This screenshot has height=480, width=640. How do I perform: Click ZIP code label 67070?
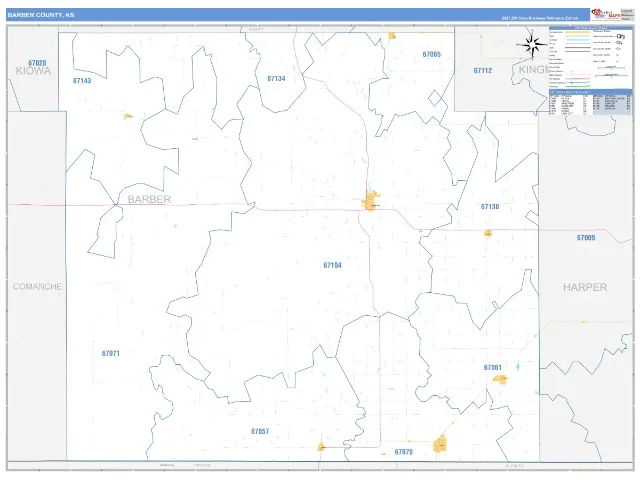[x=404, y=452]
